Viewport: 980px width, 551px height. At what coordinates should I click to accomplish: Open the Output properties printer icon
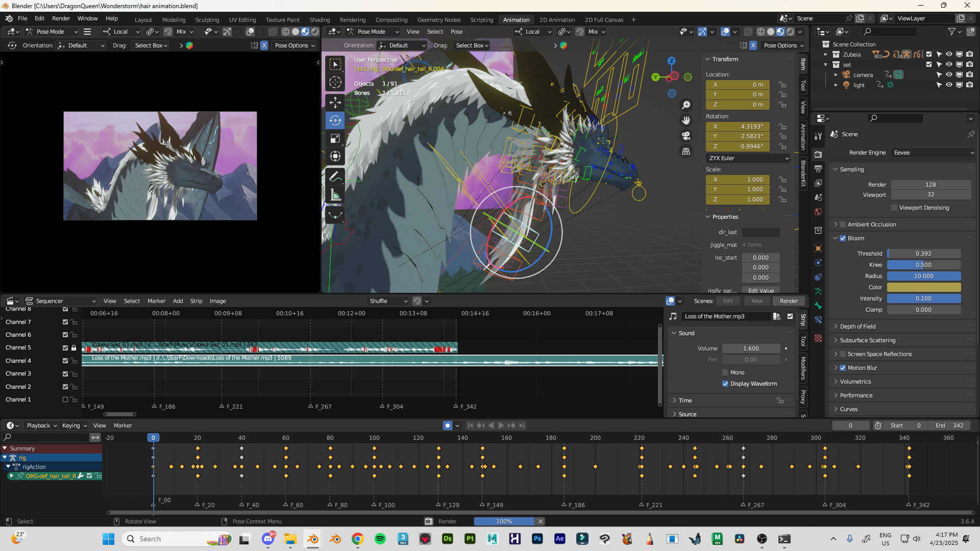[818, 168]
